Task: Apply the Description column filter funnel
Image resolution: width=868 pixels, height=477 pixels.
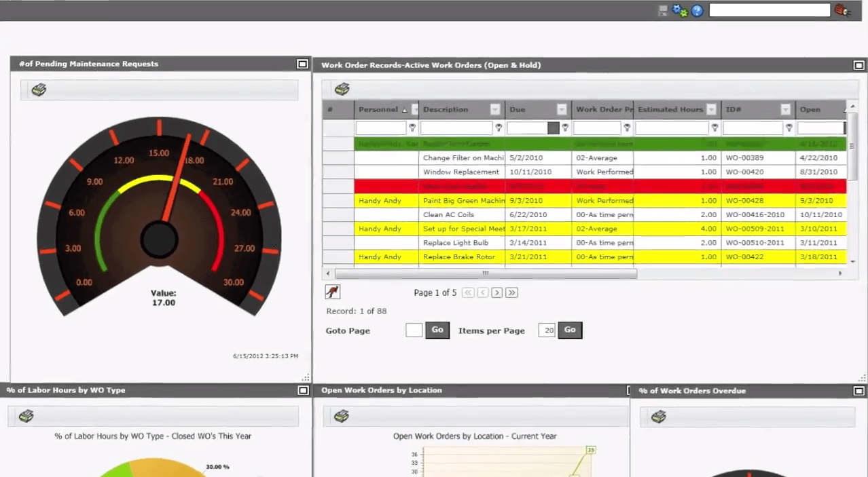Action: click(x=499, y=128)
